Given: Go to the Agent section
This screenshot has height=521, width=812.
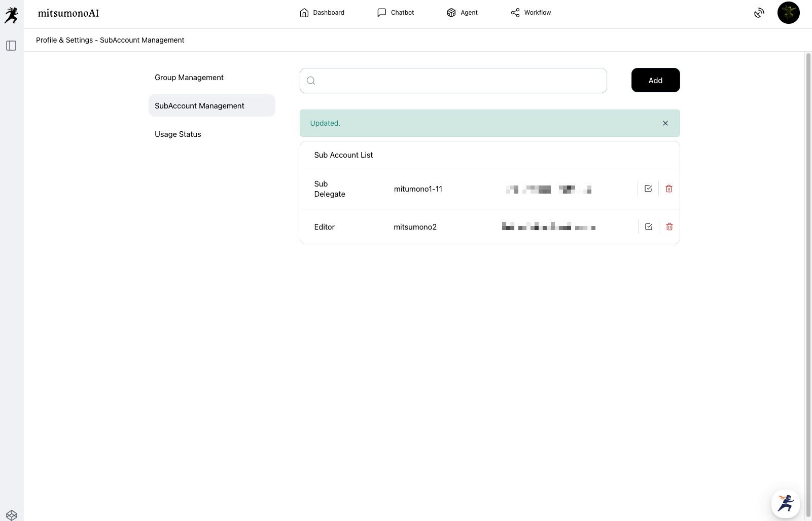Looking at the screenshot, I should [462, 13].
